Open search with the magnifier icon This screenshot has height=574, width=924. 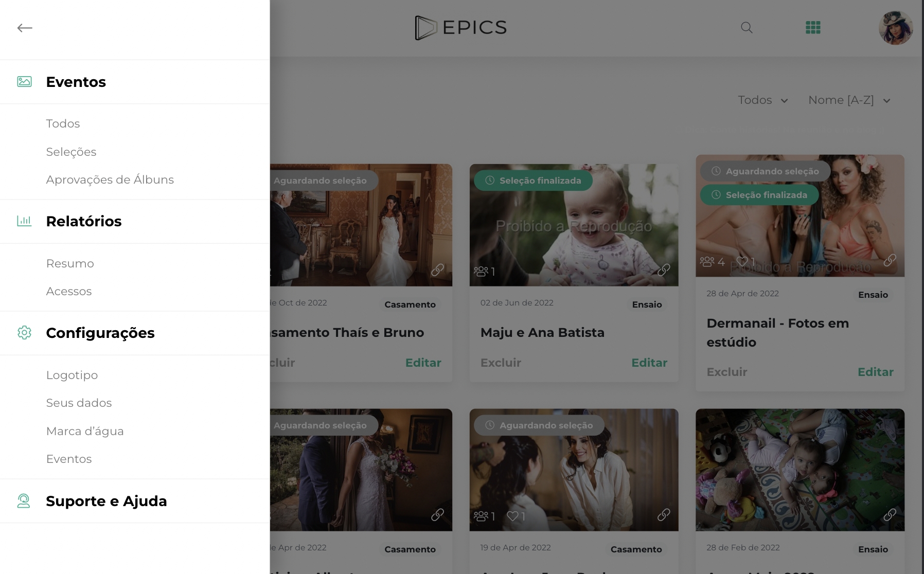747,28
